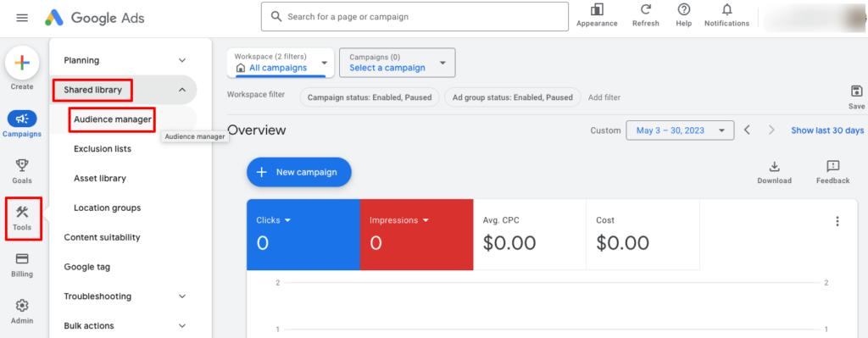Click the search magnifier icon
Screen dimensions: 868x338
pyautogui.click(x=276, y=17)
